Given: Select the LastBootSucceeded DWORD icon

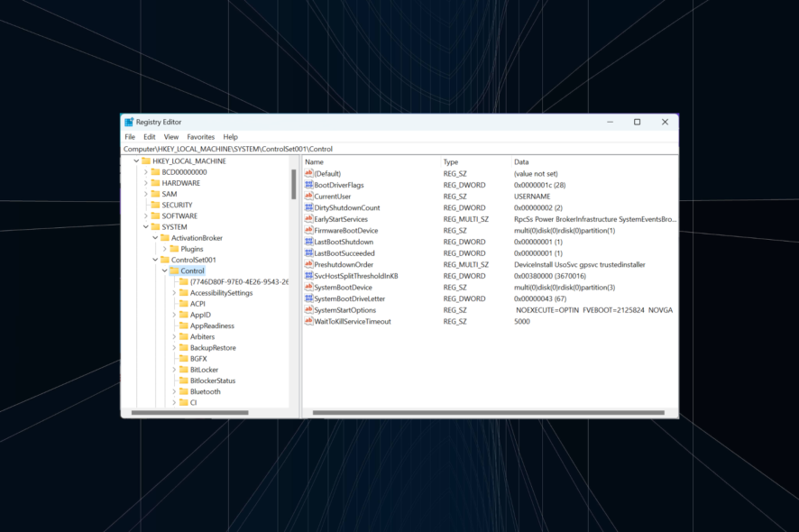Looking at the screenshot, I should (308, 252).
